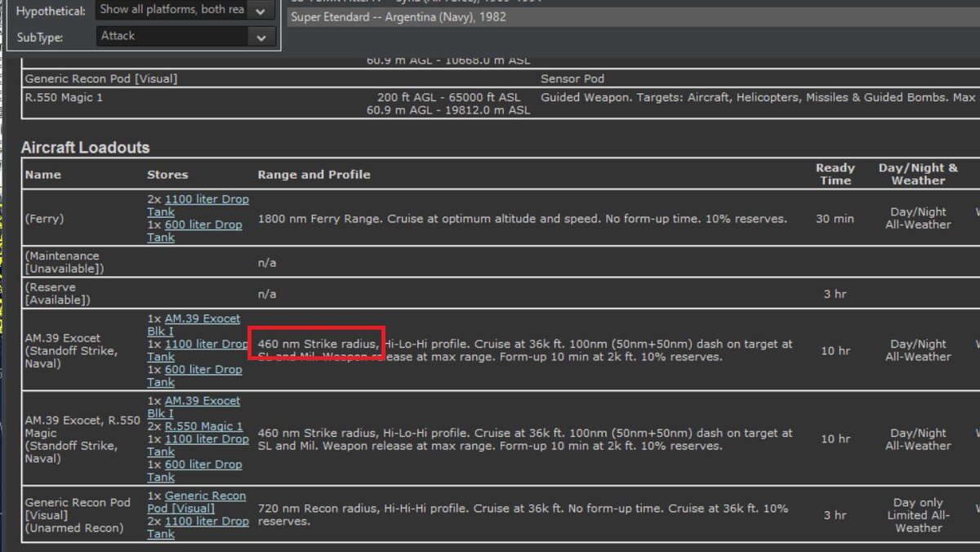Open the SubType Attack dropdown
The height and width of the screenshot is (552, 980).
185,37
